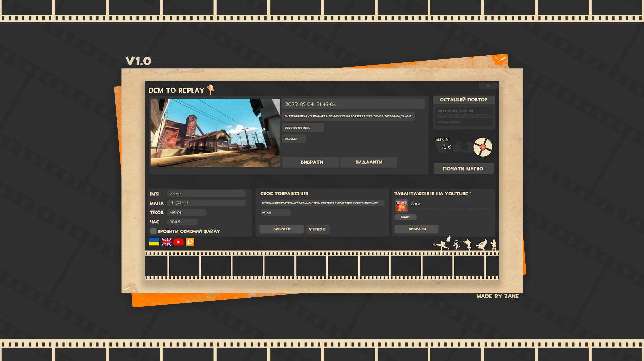Click the ТІКОВ field showing 45034

tap(186, 212)
